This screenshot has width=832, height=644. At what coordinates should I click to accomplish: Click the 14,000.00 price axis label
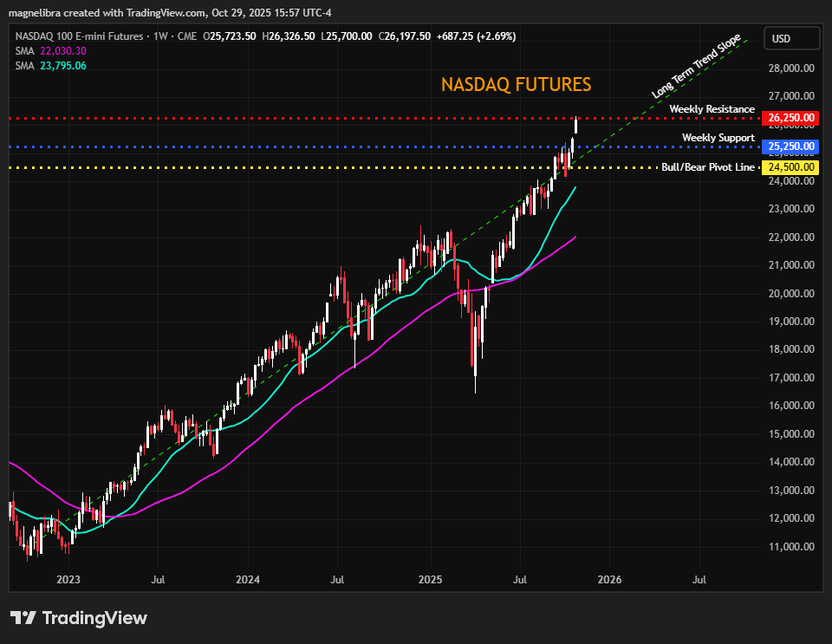[791, 462]
